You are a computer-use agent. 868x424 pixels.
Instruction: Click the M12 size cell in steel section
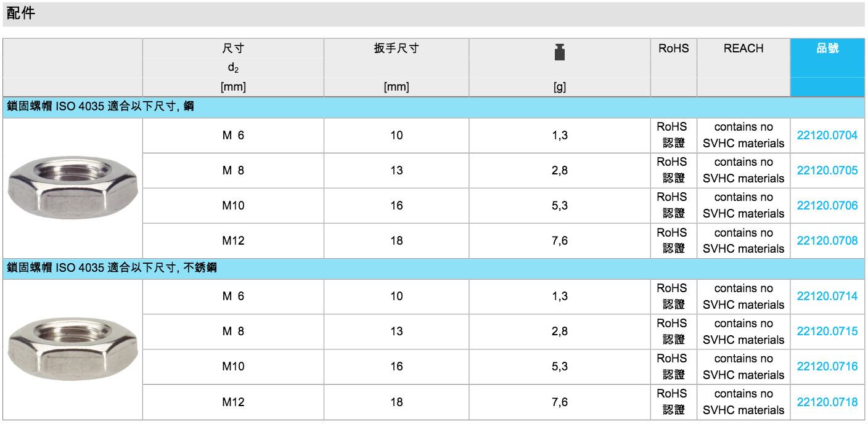click(233, 241)
